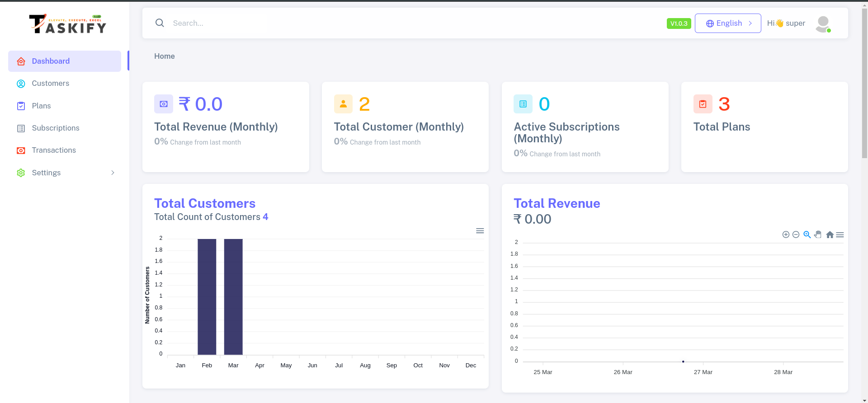Click the zoom out icon on revenue chart
This screenshot has width=868, height=403.
(x=796, y=234)
